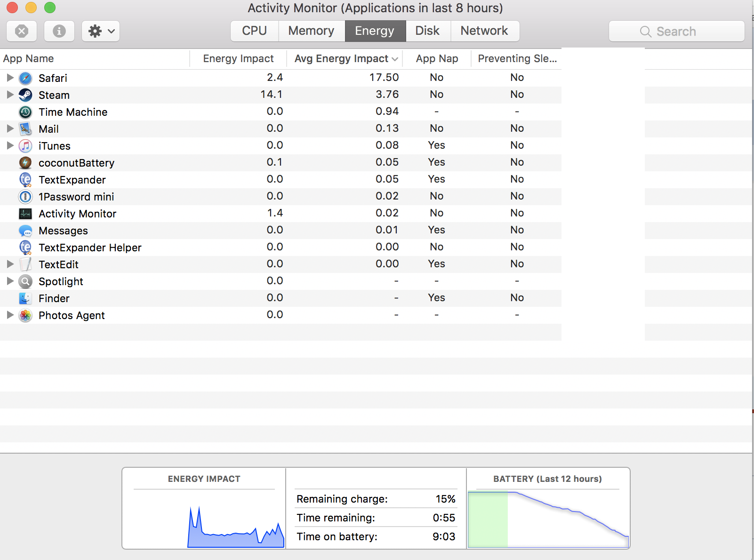
Task: Click Safari's 17.50 average energy value
Action: click(x=384, y=77)
